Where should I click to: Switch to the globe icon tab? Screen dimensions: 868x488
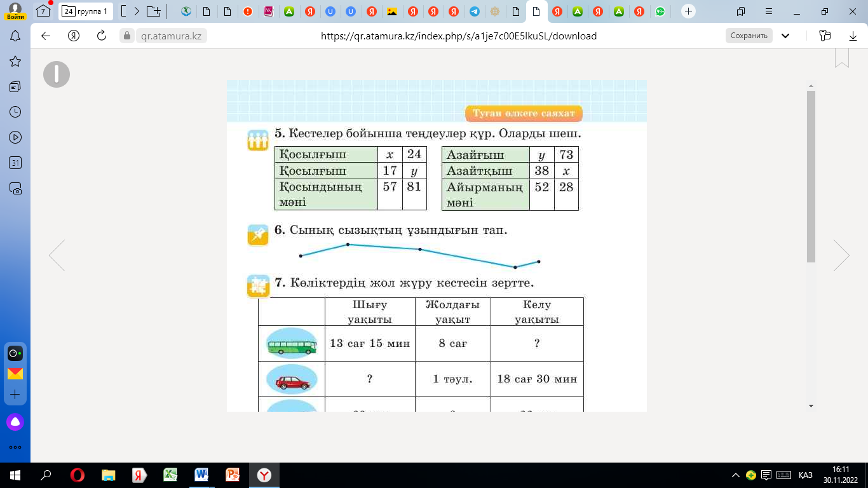click(186, 11)
